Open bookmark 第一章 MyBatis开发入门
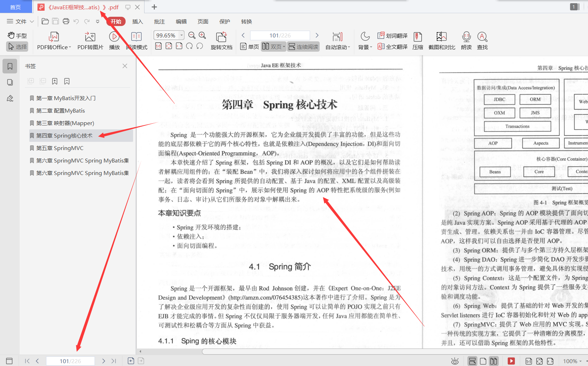The image size is (588, 366). coord(66,98)
